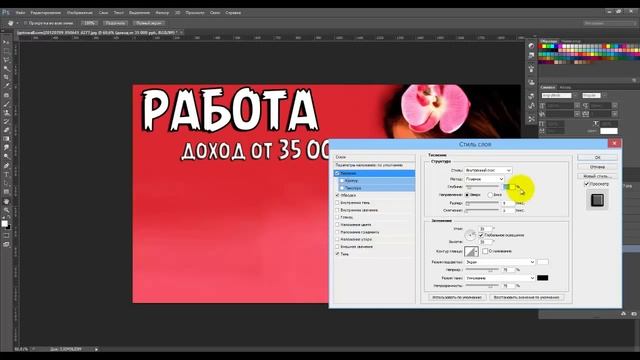This screenshot has height=360, width=640.
Task: Open the Фильтр menu
Action: [162, 13]
